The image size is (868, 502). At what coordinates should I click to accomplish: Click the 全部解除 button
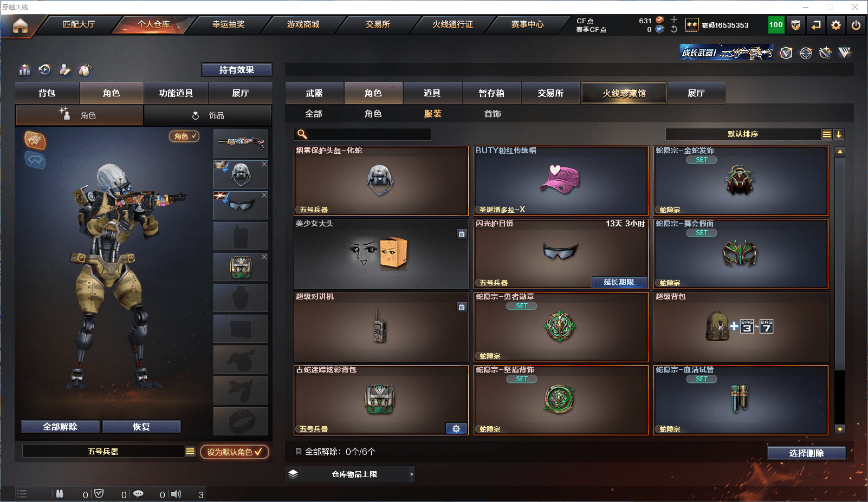tap(60, 427)
